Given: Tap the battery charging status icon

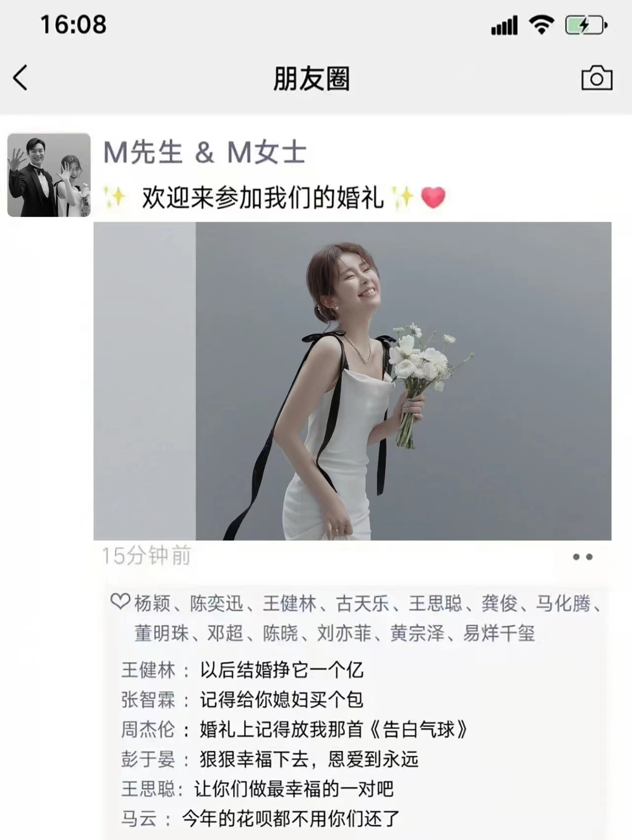Looking at the screenshot, I should (x=586, y=25).
